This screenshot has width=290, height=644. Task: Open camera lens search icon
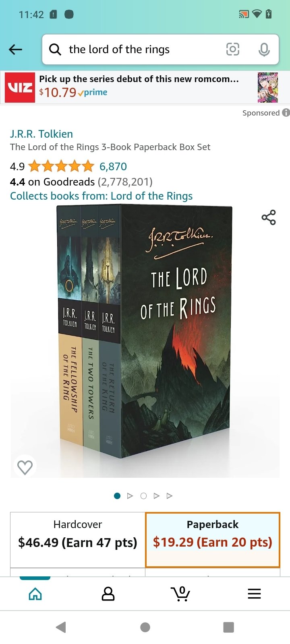[233, 50]
